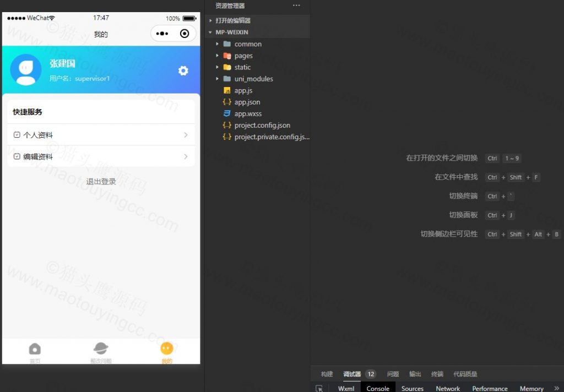Click the 12 badge next to 调试器
Viewport: 564px width, 392px height.
click(371, 374)
